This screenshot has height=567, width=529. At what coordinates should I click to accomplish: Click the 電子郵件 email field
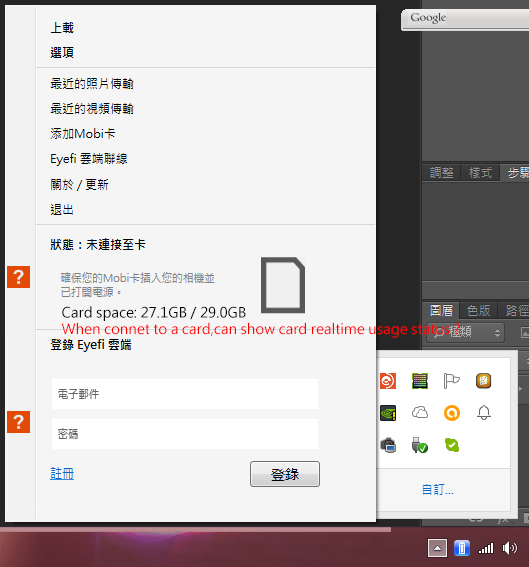click(185, 394)
